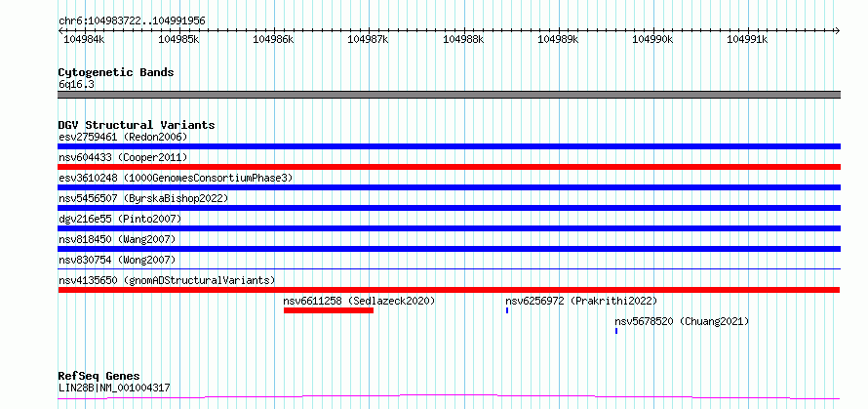Click the esv2759461 (Redon2006) blue variant bar

449,146
